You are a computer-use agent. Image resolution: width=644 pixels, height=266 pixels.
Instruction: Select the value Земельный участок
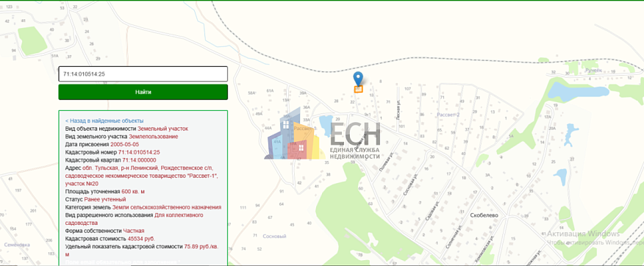[x=162, y=129]
